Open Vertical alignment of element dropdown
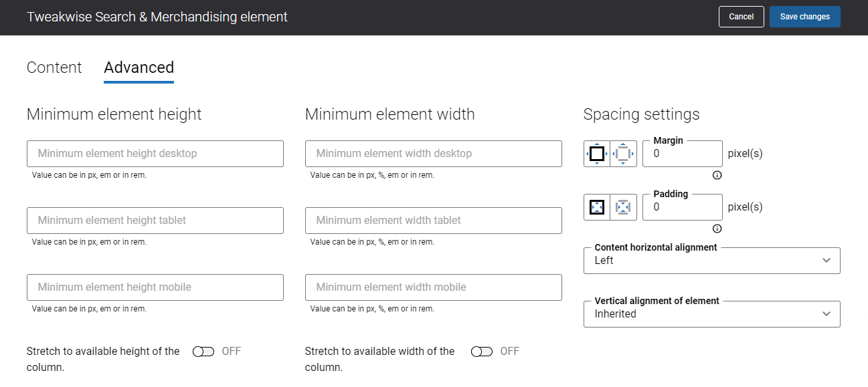This screenshot has width=868, height=387. coord(712,314)
